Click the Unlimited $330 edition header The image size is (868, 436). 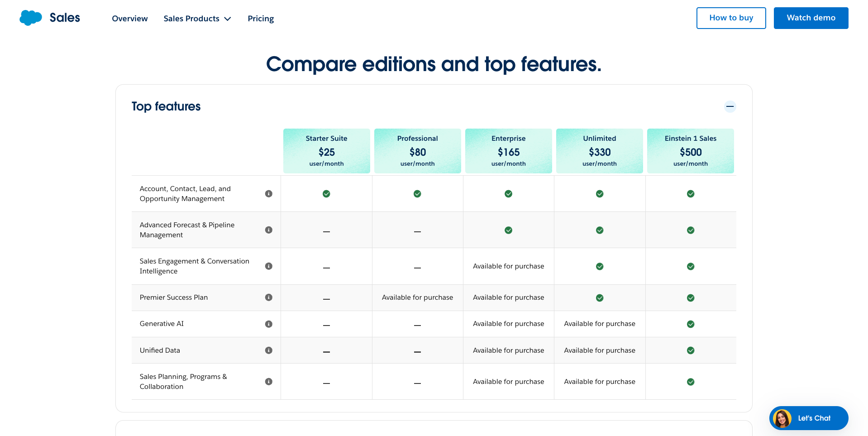point(599,151)
